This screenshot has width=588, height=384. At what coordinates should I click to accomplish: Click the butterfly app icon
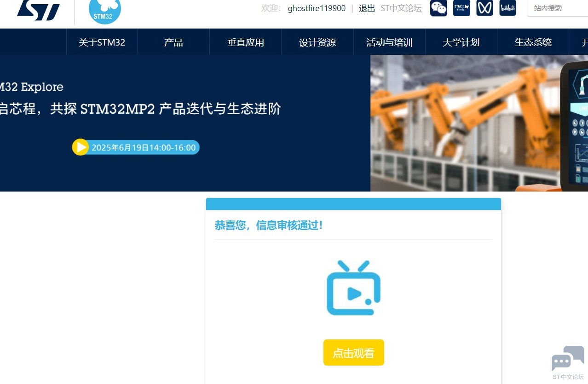(x=484, y=8)
